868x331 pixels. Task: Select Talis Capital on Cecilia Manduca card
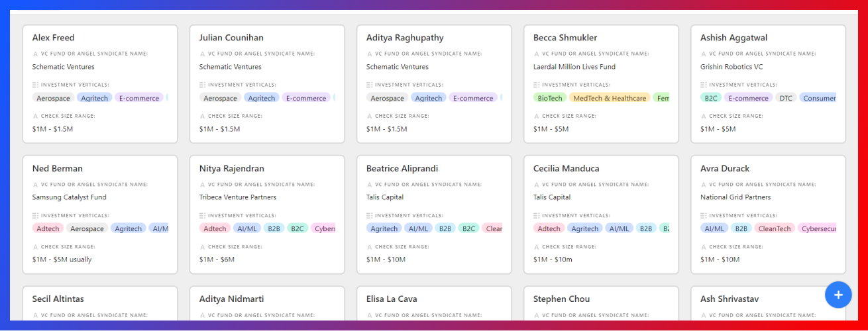tap(552, 197)
